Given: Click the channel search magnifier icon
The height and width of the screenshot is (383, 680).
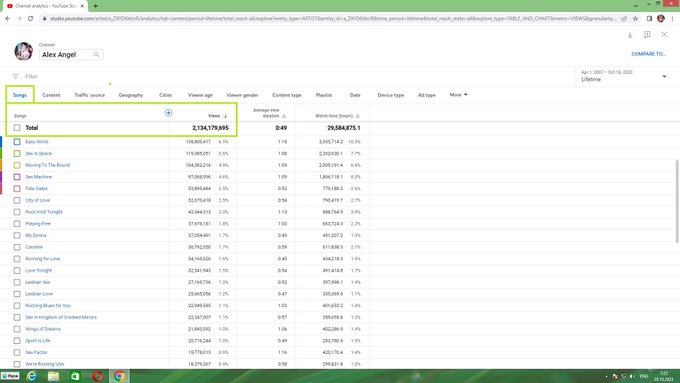Looking at the screenshot, I should click(96, 55).
